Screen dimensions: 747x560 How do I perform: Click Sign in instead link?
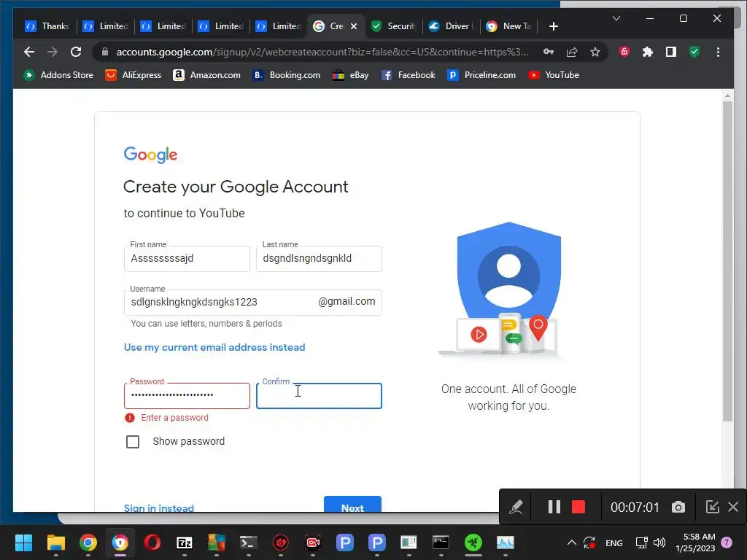point(158,507)
